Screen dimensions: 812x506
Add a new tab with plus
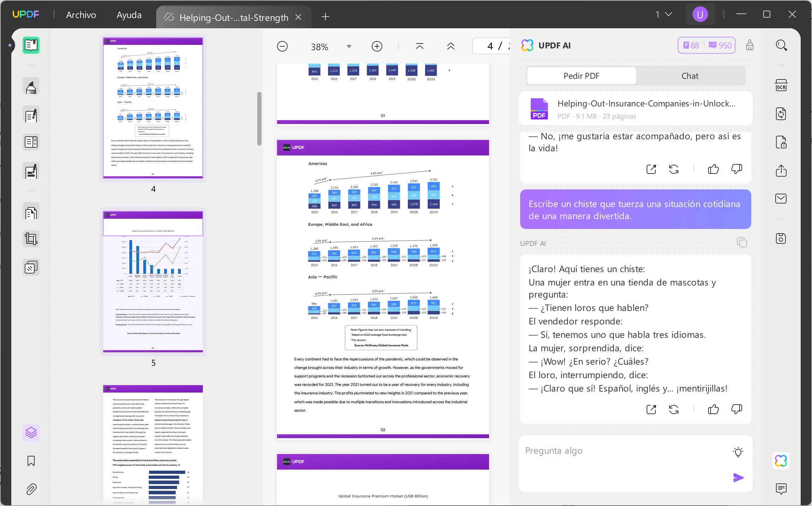point(325,17)
